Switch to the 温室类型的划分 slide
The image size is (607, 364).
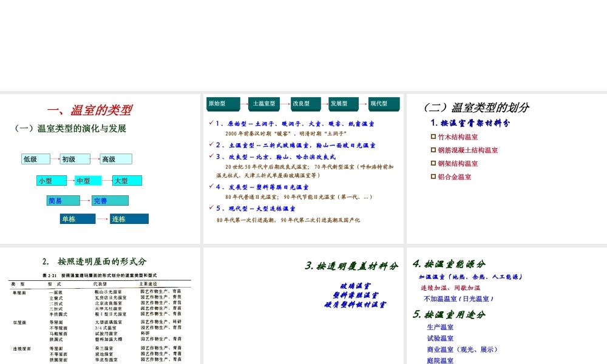(476, 108)
